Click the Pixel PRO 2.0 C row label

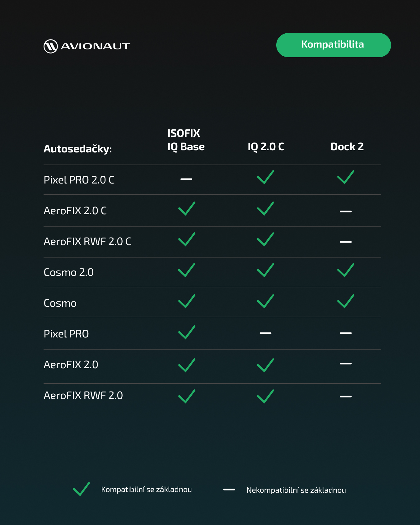click(79, 180)
